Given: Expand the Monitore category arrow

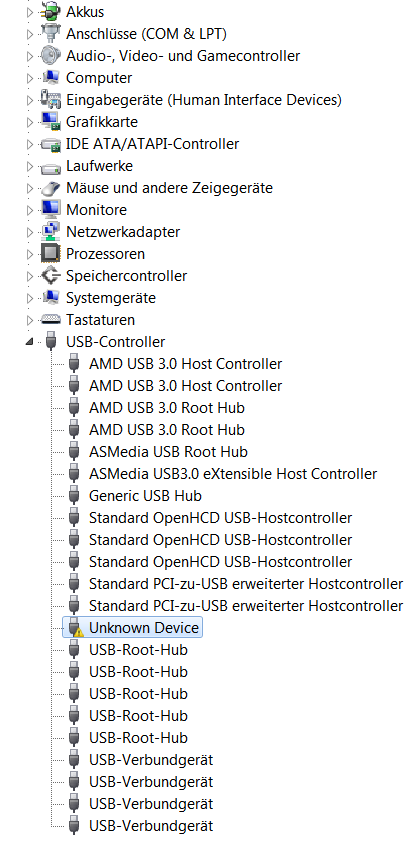Looking at the screenshot, I should 30,210.
